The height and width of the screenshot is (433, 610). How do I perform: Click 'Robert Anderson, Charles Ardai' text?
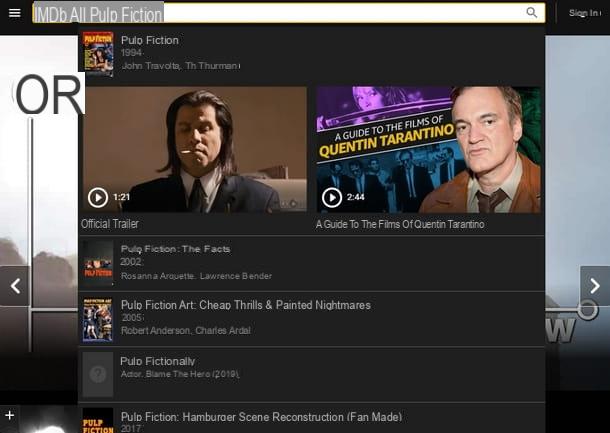pyautogui.click(x=186, y=330)
